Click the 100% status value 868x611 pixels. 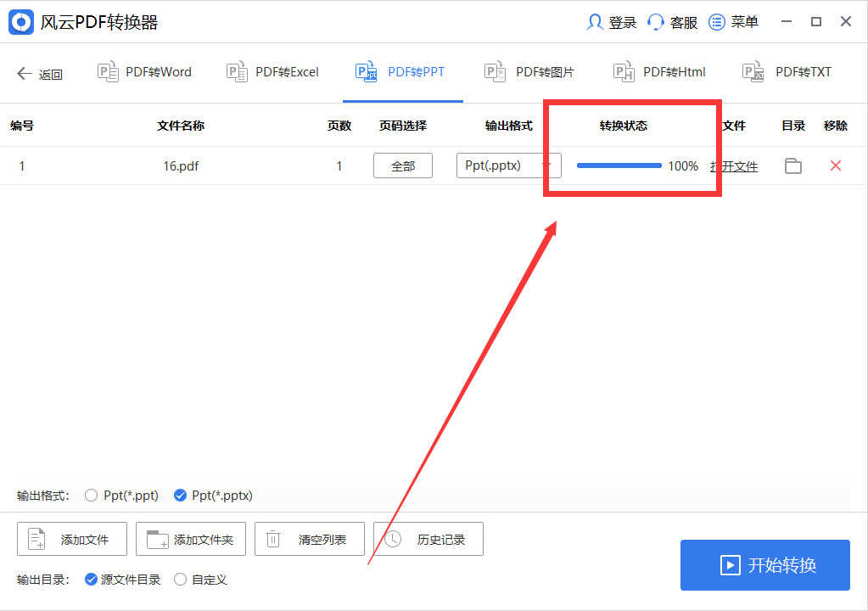coord(683,166)
